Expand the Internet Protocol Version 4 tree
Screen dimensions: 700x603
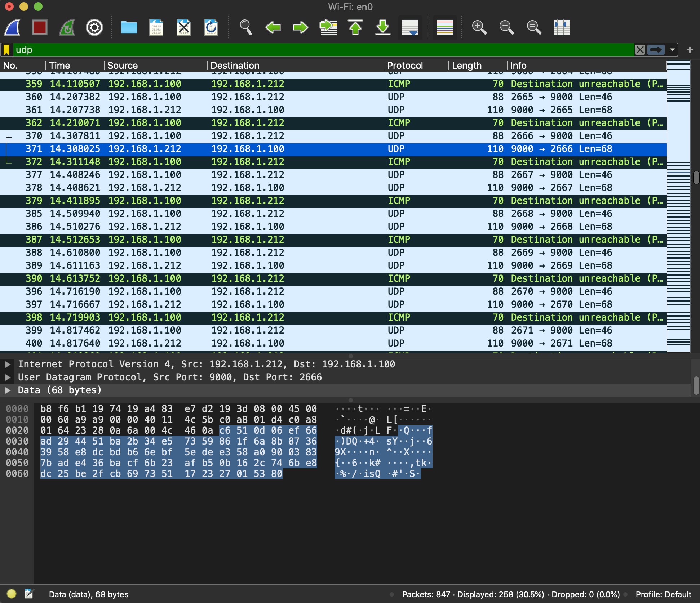pos(8,364)
